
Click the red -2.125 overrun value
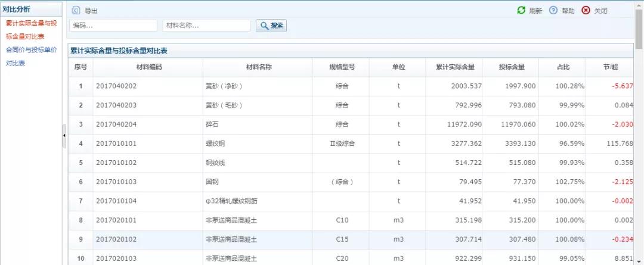tap(622, 182)
